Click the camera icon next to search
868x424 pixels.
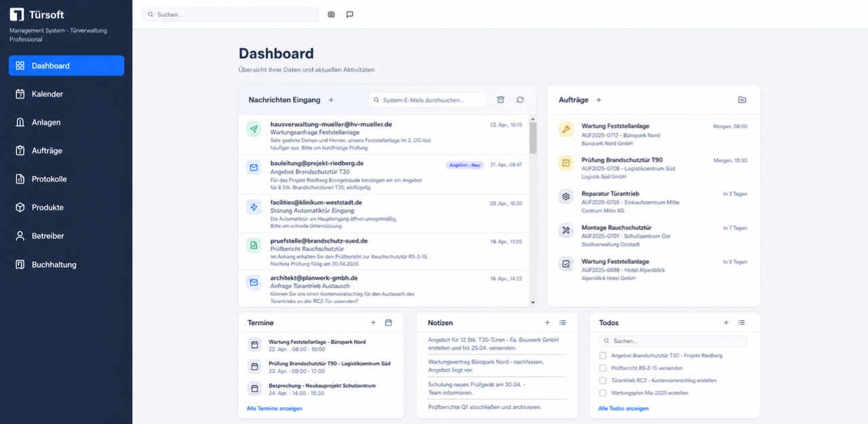coord(331,14)
